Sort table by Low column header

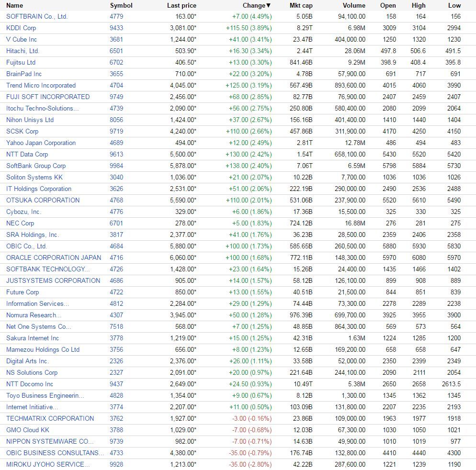coord(454,5)
